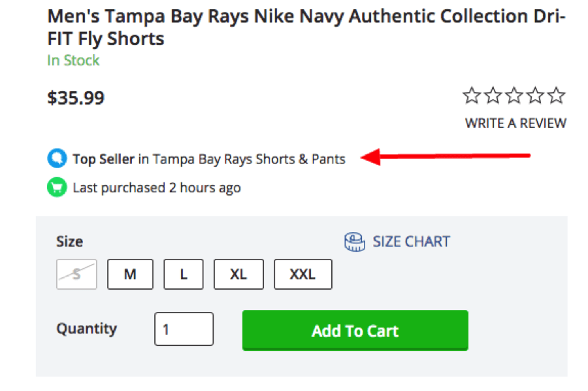
Task: Click the Add To Cart button
Action: (x=355, y=330)
